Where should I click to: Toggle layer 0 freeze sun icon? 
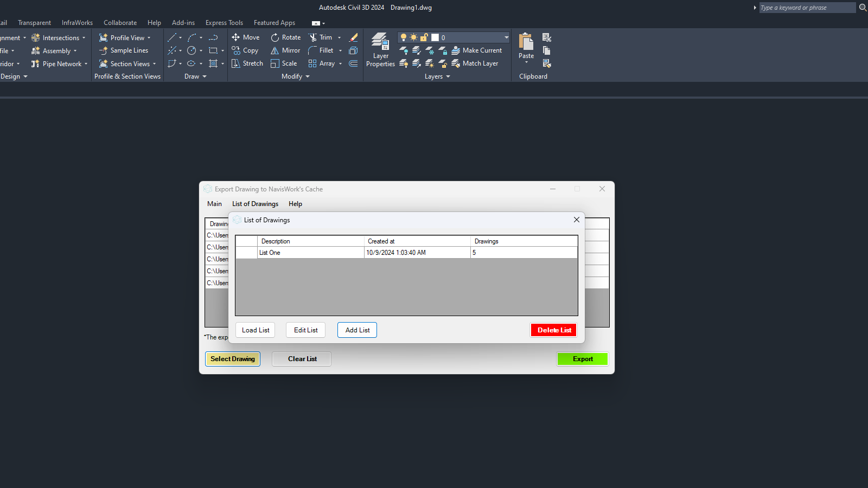414,37
